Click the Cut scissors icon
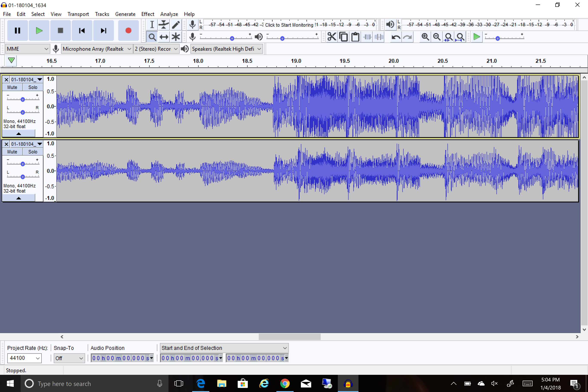This screenshot has height=392, width=588. (332, 37)
